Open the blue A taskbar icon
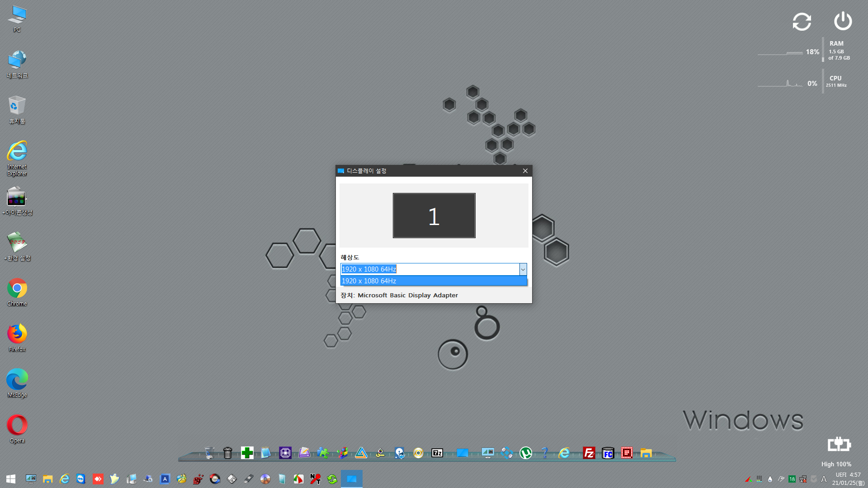The width and height of the screenshot is (868, 488). click(x=165, y=479)
